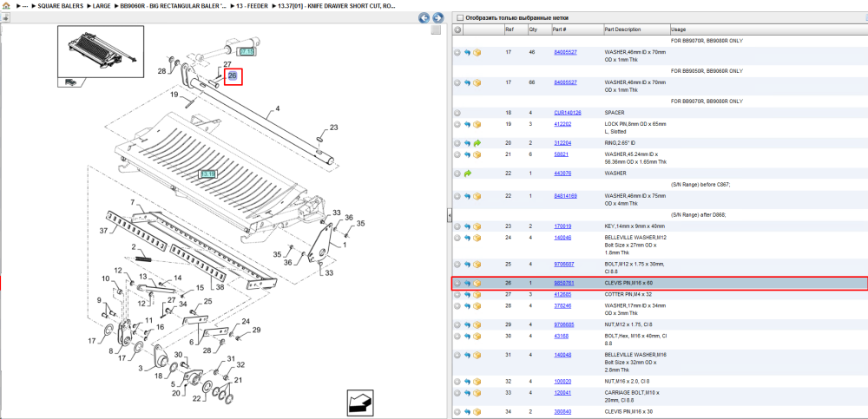Open linked diagram label 07.15
This screenshot has width=868, height=419.
[247, 51]
